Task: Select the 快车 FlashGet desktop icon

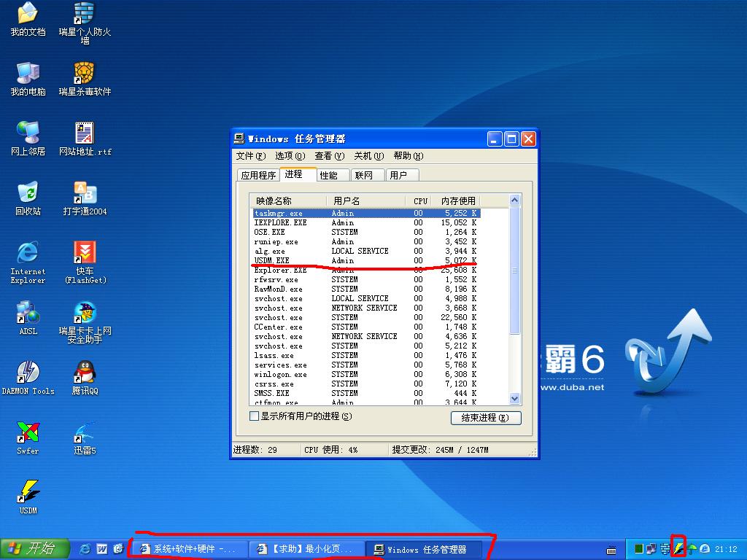Action: (85, 253)
